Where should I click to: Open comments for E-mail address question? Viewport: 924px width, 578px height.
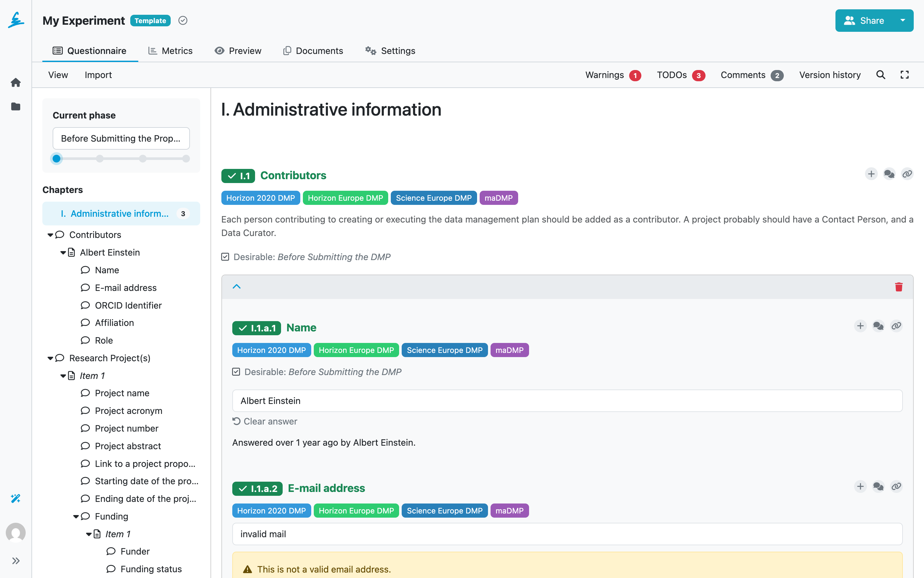(x=878, y=486)
